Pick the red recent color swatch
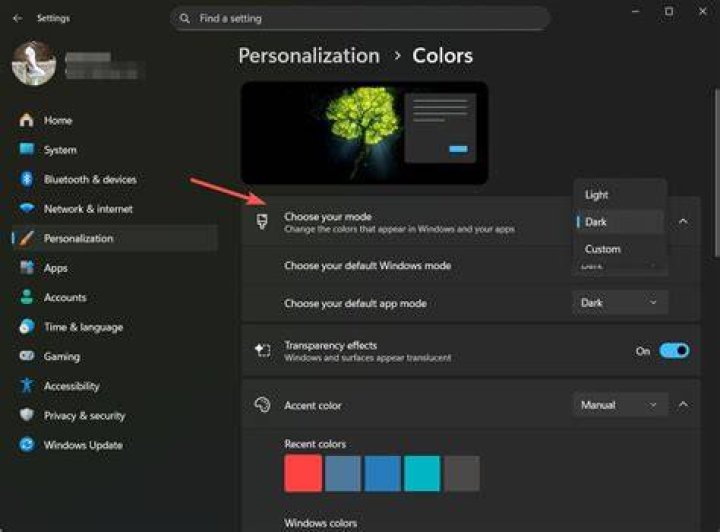The image size is (720, 532). [303, 473]
